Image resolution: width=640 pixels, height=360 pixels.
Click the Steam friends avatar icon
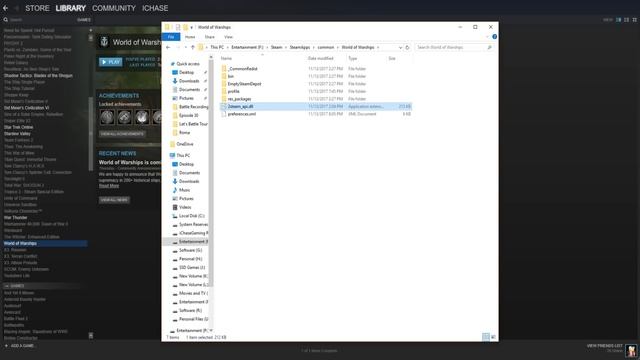coord(631,350)
